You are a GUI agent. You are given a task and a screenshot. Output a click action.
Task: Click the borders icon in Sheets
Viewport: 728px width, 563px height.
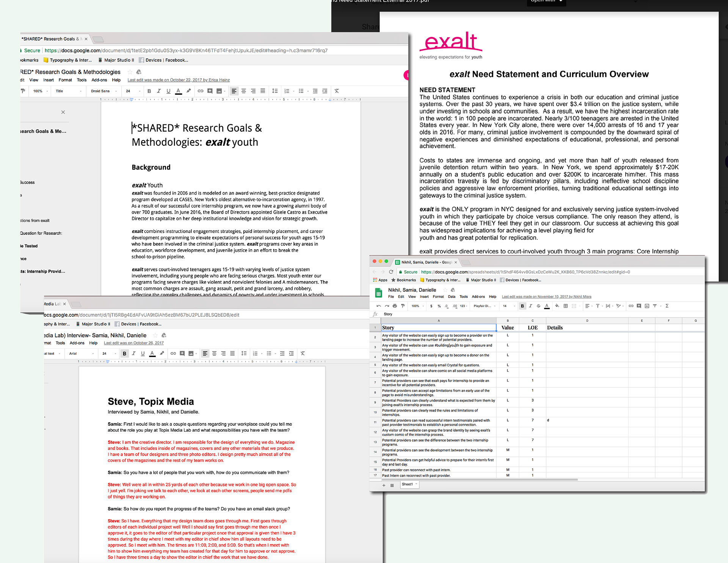point(565,306)
